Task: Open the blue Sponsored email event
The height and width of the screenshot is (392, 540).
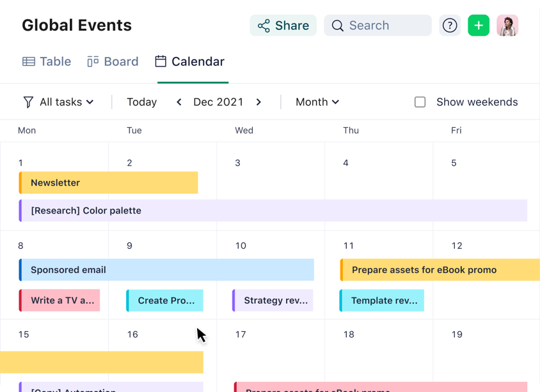Action: [166, 270]
